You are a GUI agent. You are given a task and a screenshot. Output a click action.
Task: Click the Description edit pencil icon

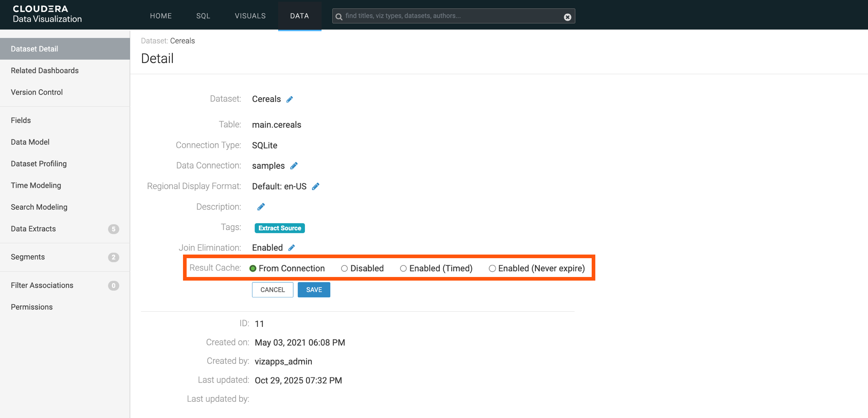[261, 207]
